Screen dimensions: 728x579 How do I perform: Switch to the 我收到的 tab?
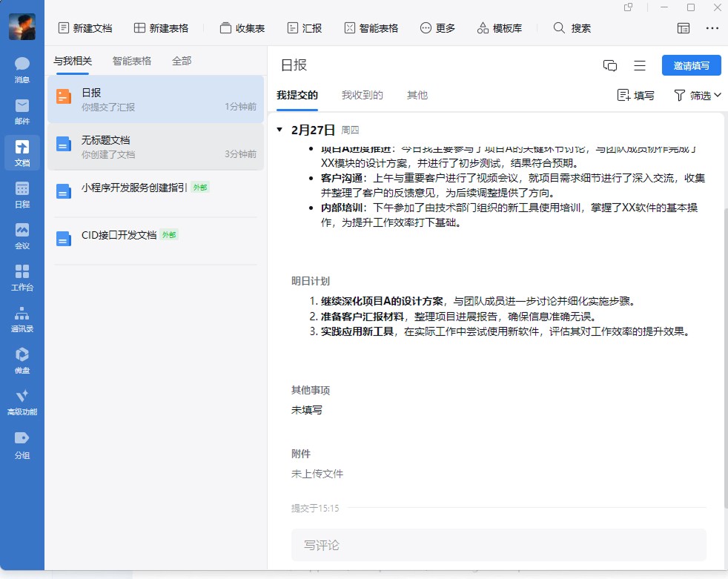[362, 95]
